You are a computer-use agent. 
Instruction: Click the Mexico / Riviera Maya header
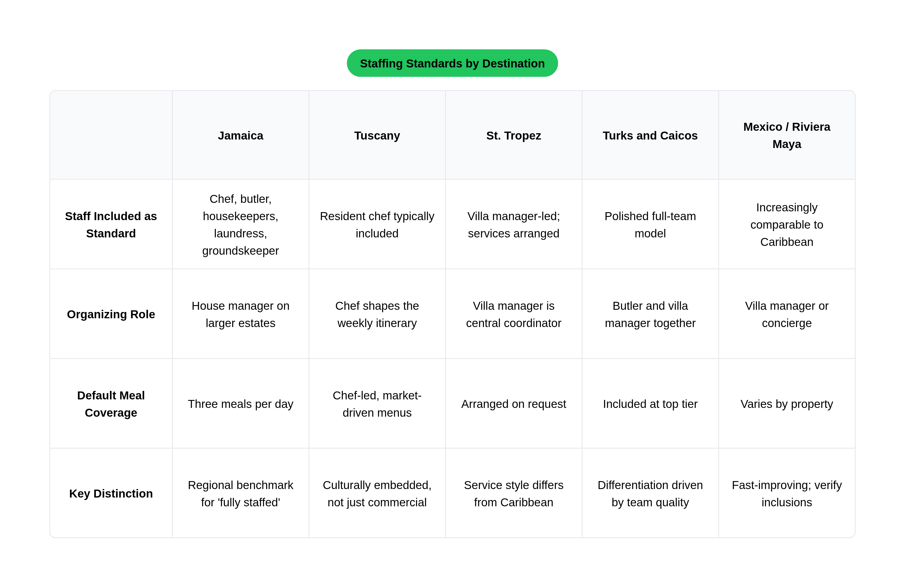(787, 135)
